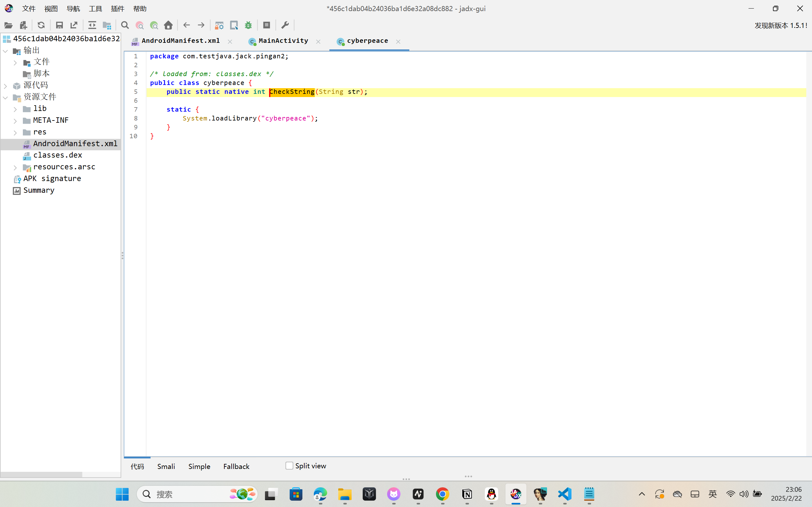Click the add files toolbar icon
The height and width of the screenshot is (507, 812).
[23, 25]
